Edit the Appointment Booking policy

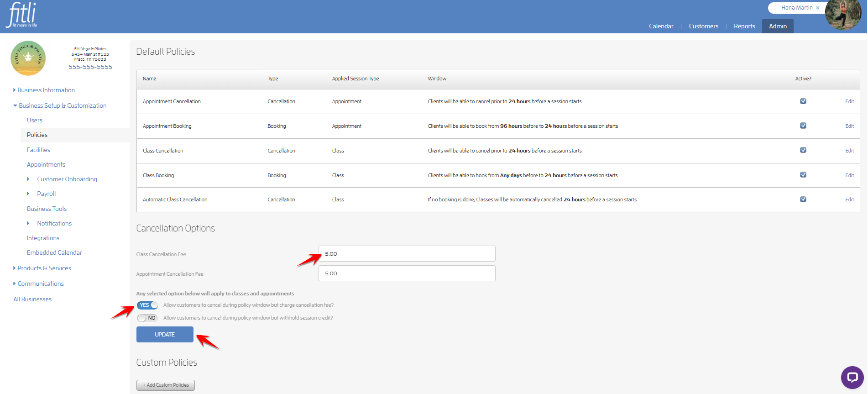(849, 126)
